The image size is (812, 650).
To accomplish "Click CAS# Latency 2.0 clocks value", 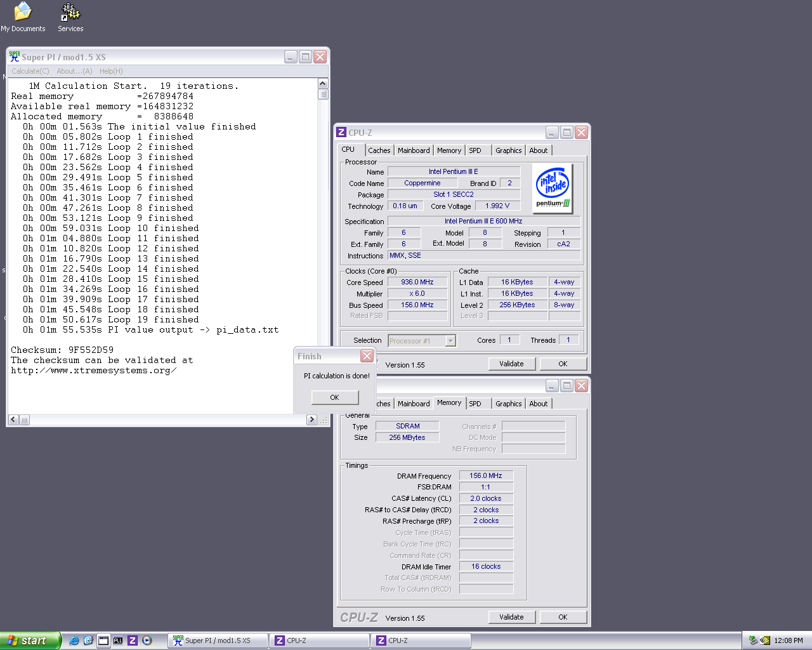I will pyautogui.click(x=486, y=498).
